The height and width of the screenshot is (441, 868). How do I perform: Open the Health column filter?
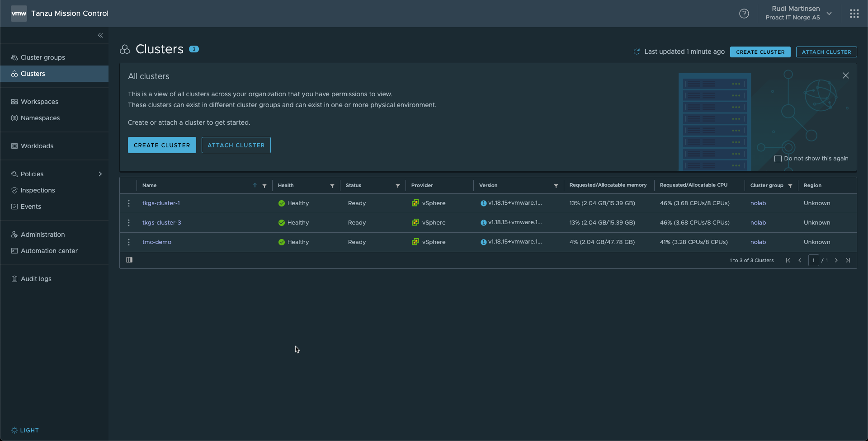click(332, 186)
